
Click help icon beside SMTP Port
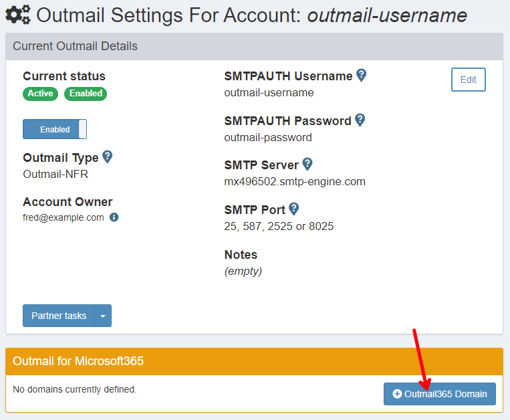[x=293, y=209]
